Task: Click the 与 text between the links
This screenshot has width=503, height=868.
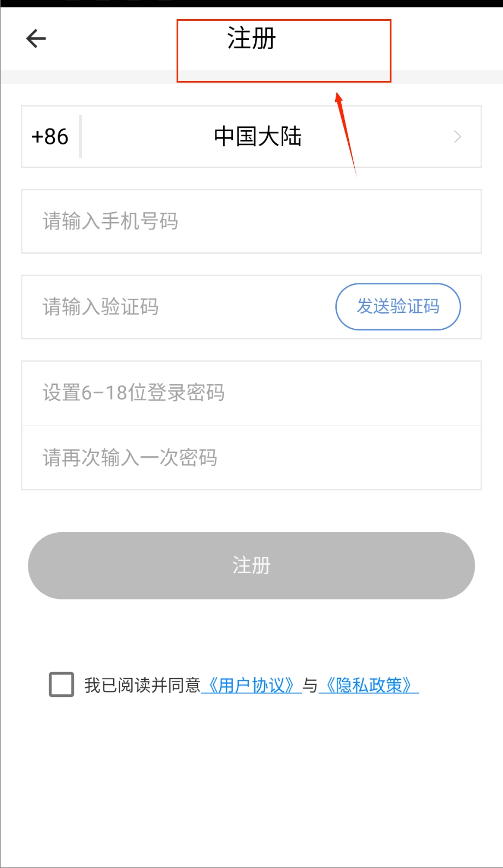Action: pyautogui.click(x=310, y=685)
